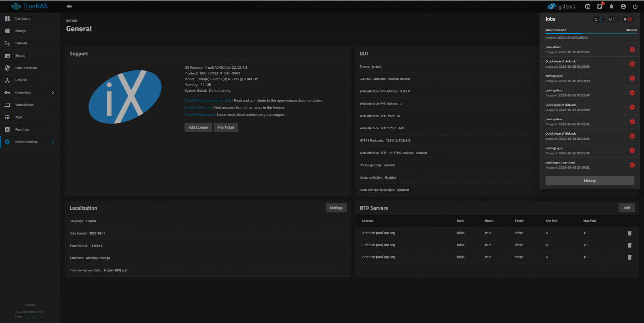Click the Add License button

198,127
